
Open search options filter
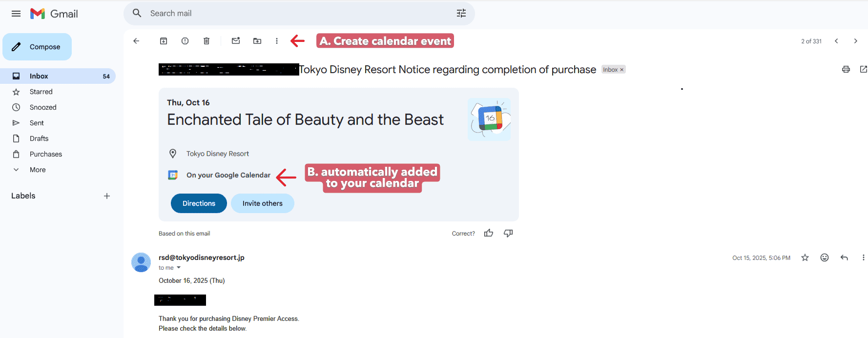[x=461, y=13]
